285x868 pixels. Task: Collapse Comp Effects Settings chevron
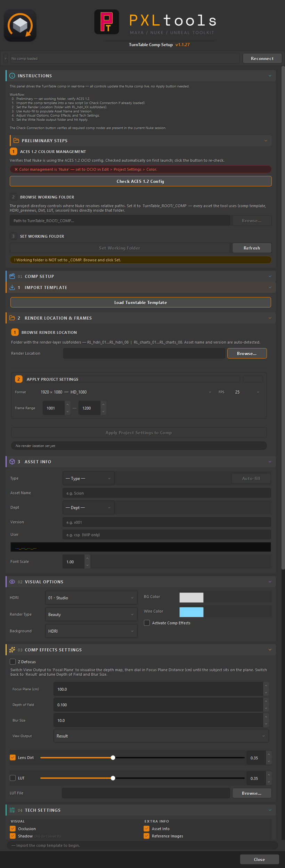pyautogui.click(x=270, y=650)
